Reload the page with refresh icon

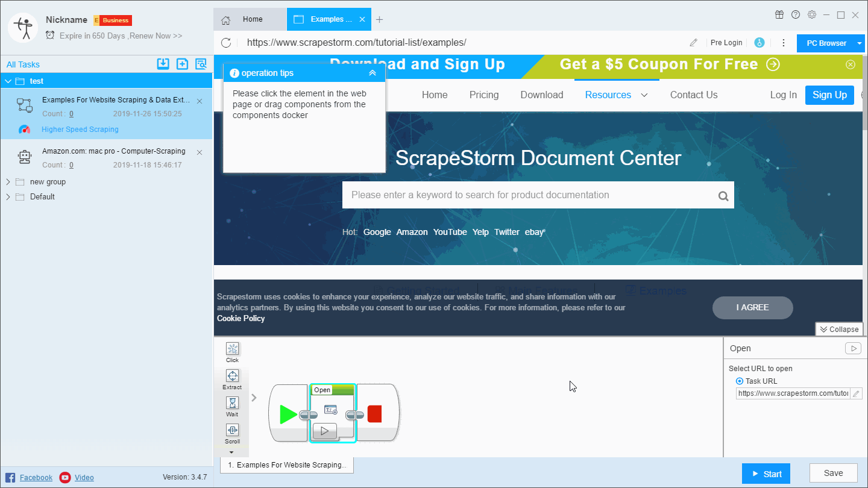click(x=226, y=43)
